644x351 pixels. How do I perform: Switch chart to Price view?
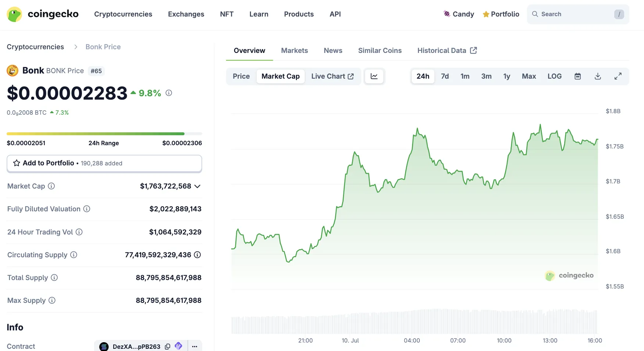point(241,76)
